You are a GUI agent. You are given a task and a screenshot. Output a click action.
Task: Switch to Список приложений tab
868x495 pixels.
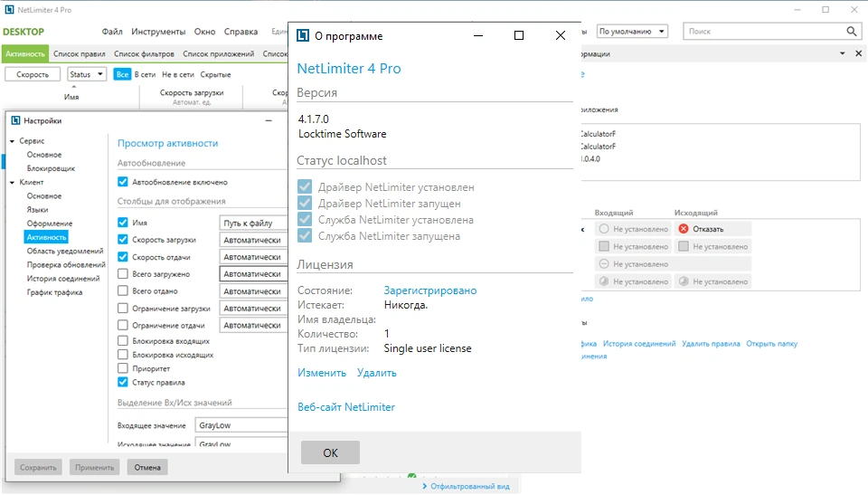pos(219,53)
